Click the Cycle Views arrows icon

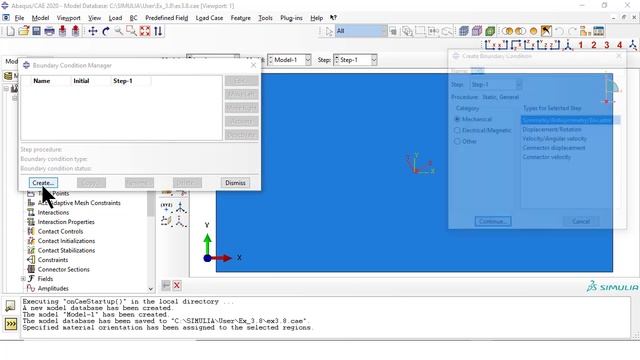[158, 31]
